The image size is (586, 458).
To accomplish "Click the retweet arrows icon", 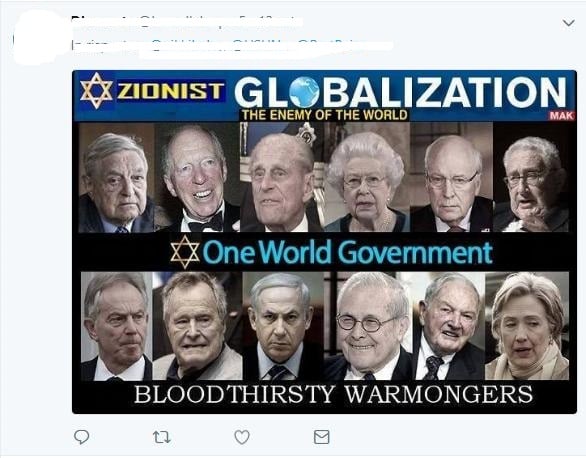I will [x=162, y=437].
